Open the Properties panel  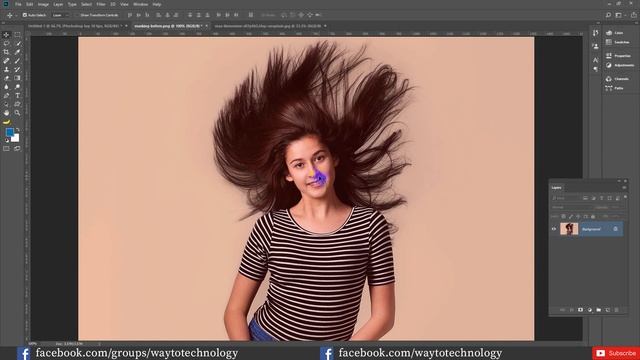tap(619, 56)
